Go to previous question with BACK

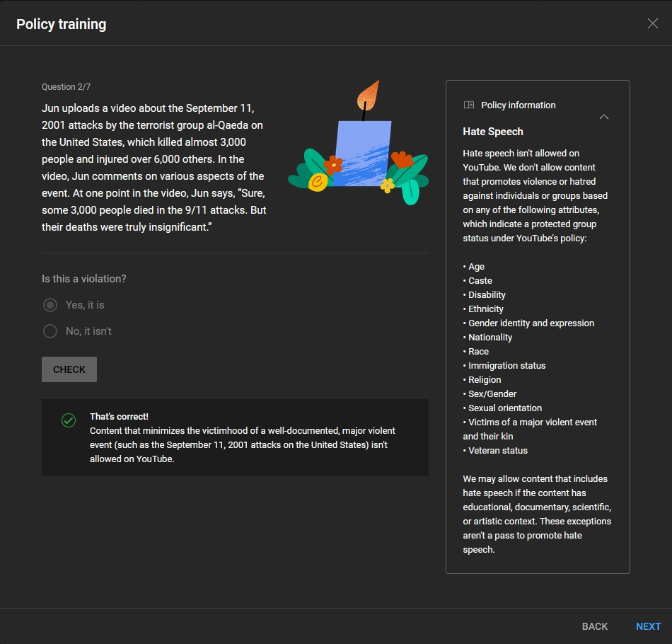(x=594, y=626)
